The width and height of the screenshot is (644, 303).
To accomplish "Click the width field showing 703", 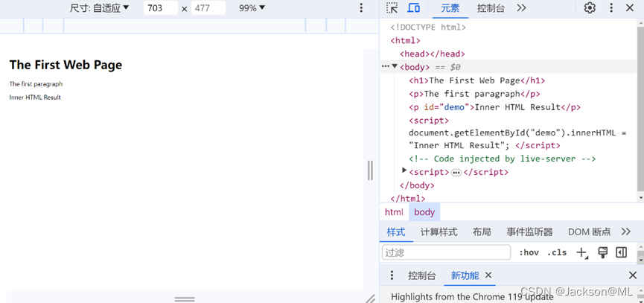I will [x=161, y=7].
